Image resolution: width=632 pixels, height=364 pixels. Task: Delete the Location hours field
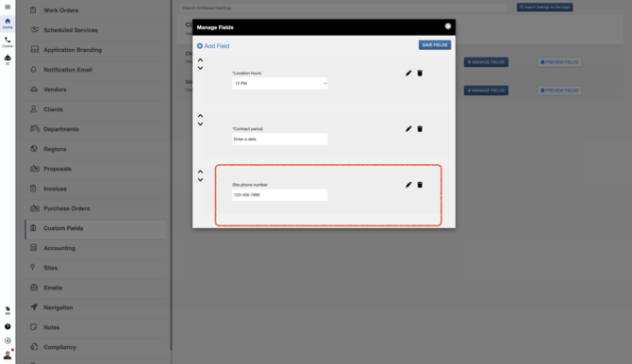420,73
